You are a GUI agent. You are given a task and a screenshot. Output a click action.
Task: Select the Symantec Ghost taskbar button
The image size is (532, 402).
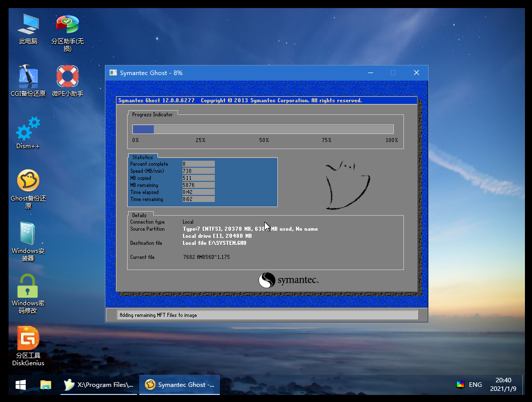tap(180, 385)
